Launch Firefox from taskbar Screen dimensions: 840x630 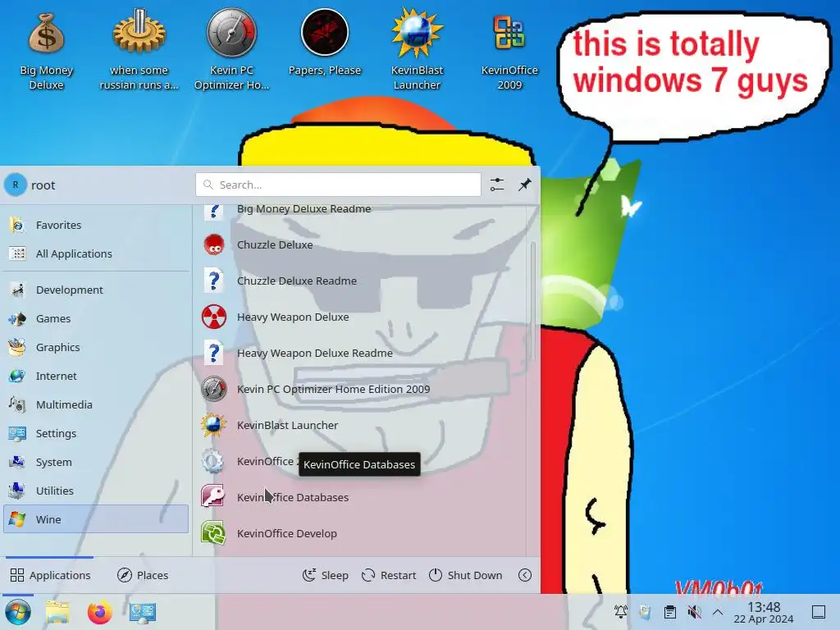tap(99, 612)
